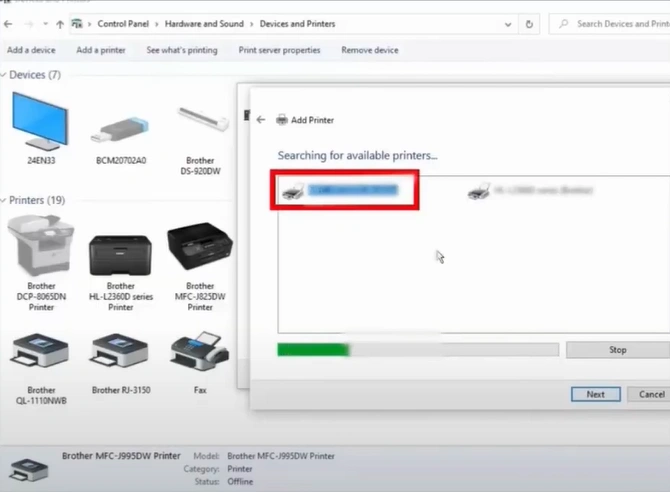Image resolution: width=670 pixels, height=492 pixels.
Task: Open the address bar history dropdown
Action: 505,24
